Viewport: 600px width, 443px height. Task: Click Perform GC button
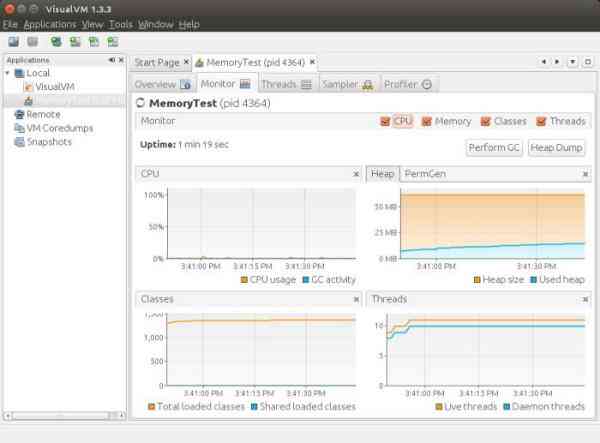click(494, 148)
